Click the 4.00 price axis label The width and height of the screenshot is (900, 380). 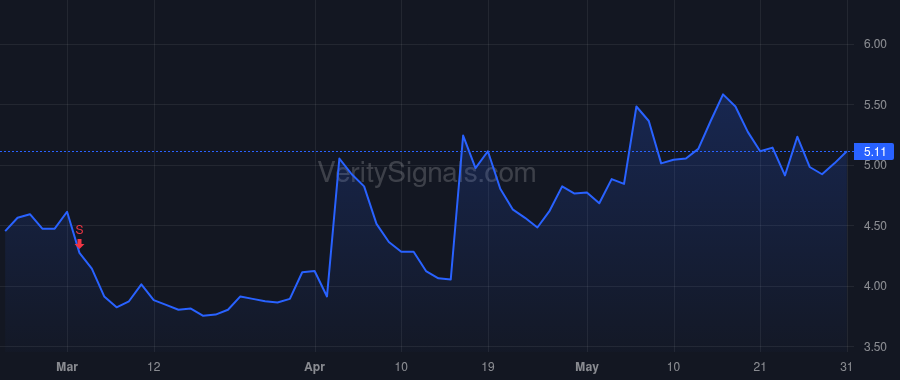pos(875,286)
